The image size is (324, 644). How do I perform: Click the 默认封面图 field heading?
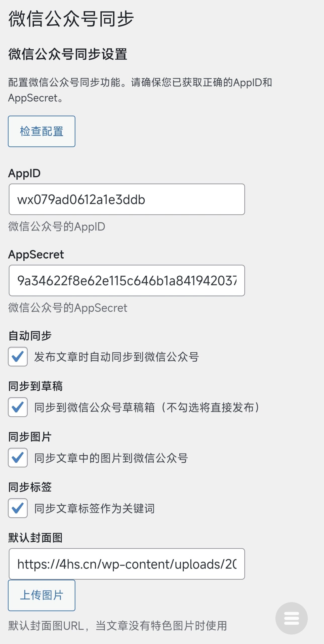click(x=35, y=538)
